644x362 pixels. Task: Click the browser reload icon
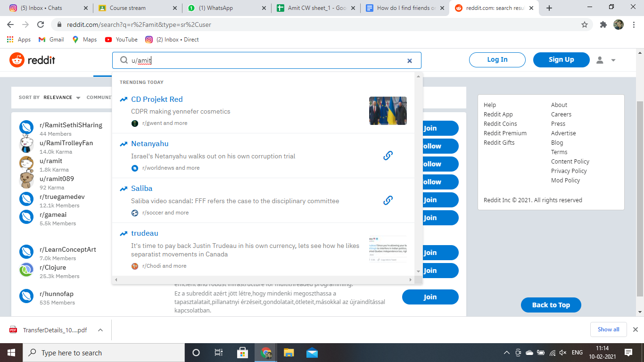click(41, 25)
